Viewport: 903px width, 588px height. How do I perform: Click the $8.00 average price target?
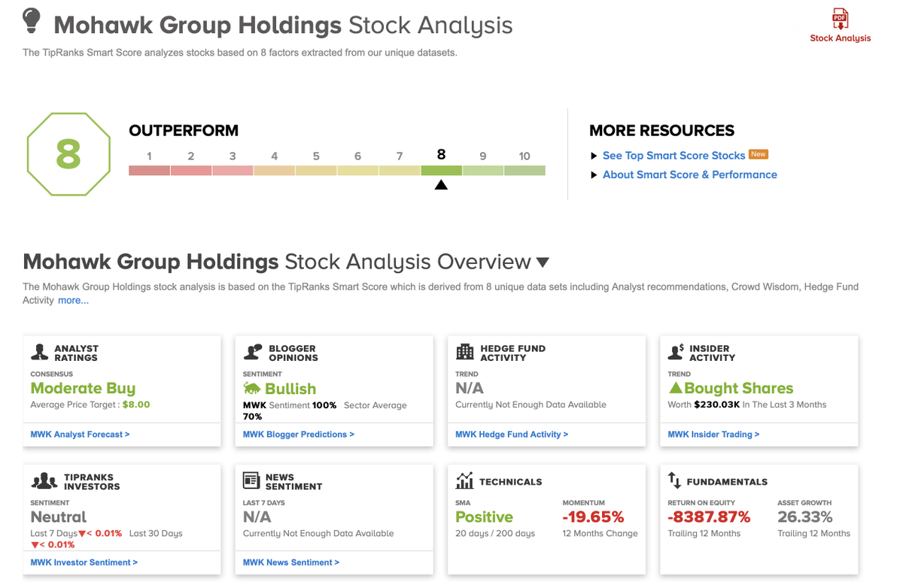coord(136,405)
